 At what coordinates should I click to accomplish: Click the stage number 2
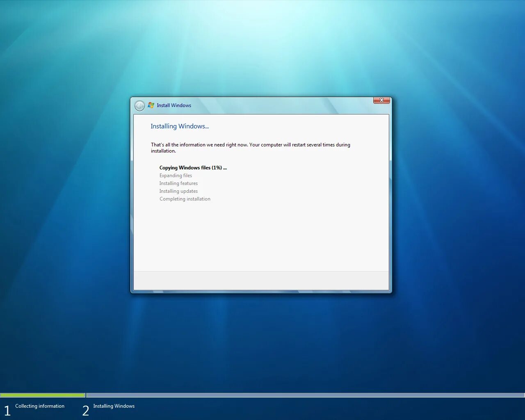pyautogui.click(x=86, y=411)
